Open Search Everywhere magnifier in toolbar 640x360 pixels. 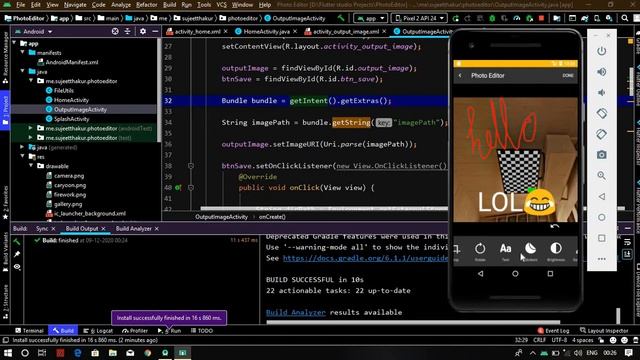(625, 18)
